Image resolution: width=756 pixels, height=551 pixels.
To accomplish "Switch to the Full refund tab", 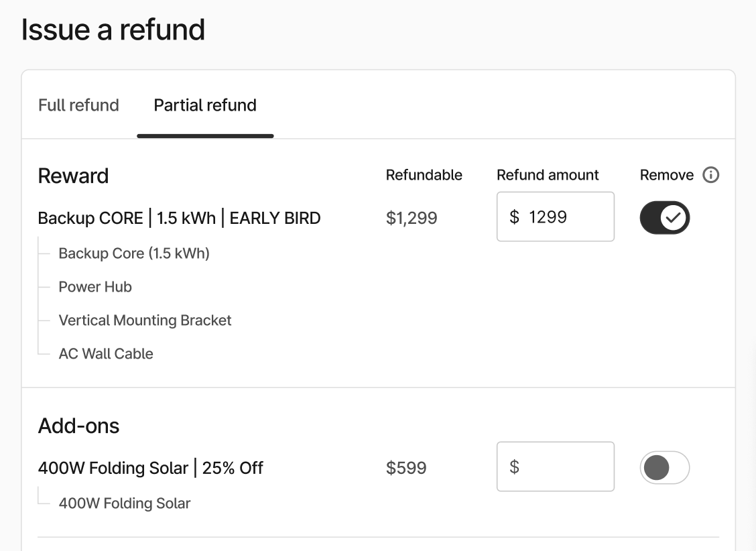I will click(x=78, y=105).
